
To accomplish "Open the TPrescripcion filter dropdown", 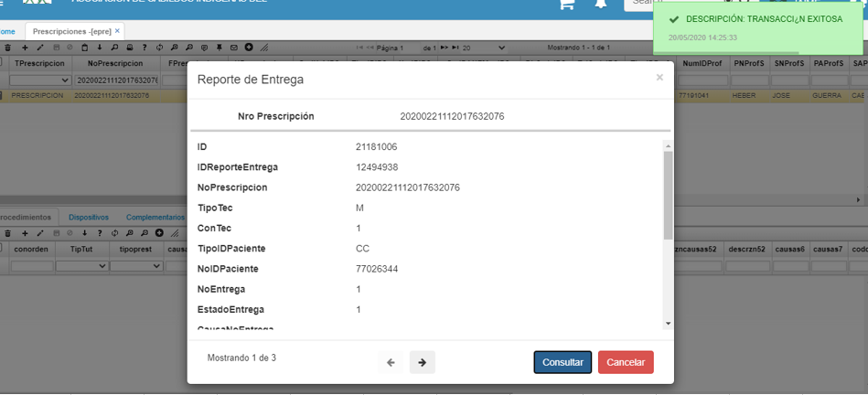I will 41,80.
